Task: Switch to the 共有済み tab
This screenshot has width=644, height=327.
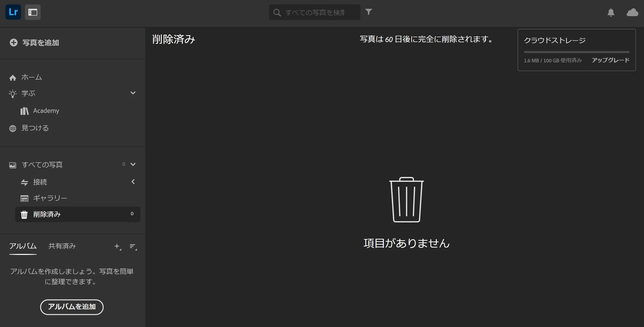Action: [62, 246]
